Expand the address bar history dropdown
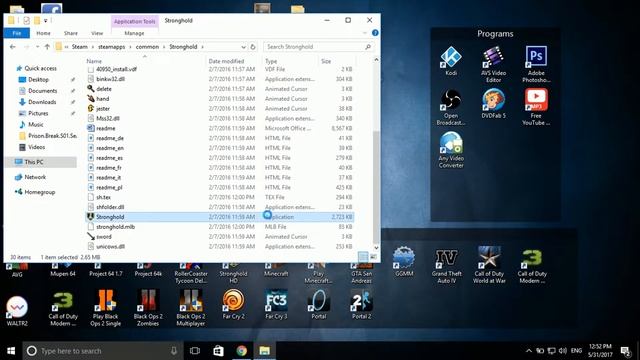This screenshot has width=640, height=360. 243,47
